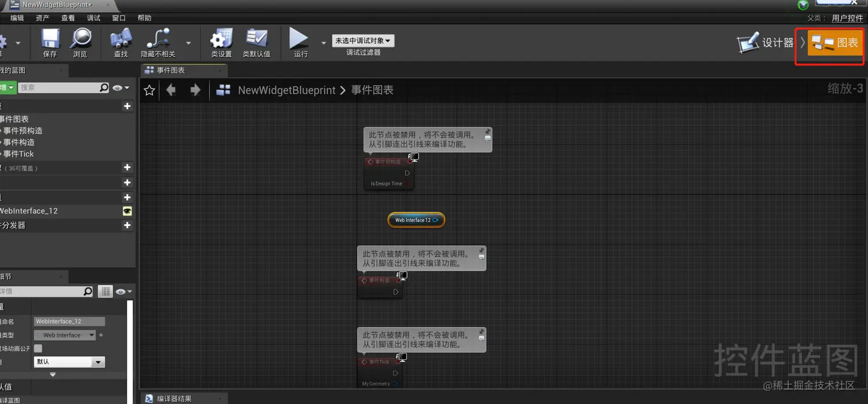Toggle pin on first disabled-node comment bubble
Screen dimensions: 868x404
(487, 131)
